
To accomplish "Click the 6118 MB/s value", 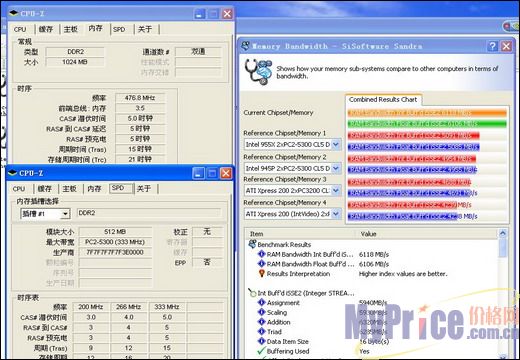I will 374,254.
